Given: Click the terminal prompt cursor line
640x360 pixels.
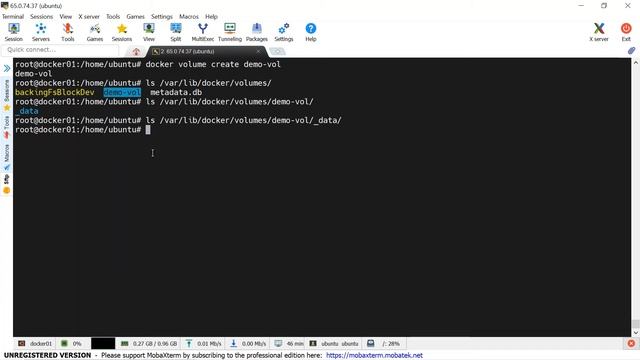Looking at the screenshot, I should click(82, 130).
